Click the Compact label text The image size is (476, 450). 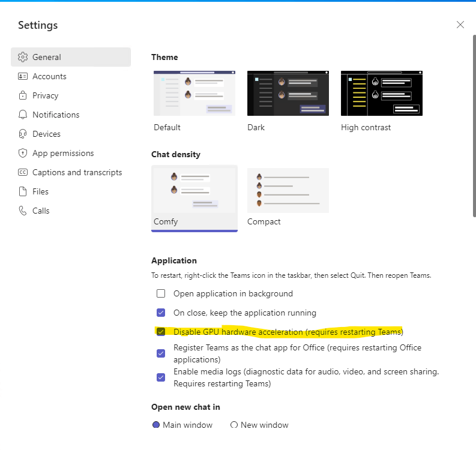pos(264,222)
